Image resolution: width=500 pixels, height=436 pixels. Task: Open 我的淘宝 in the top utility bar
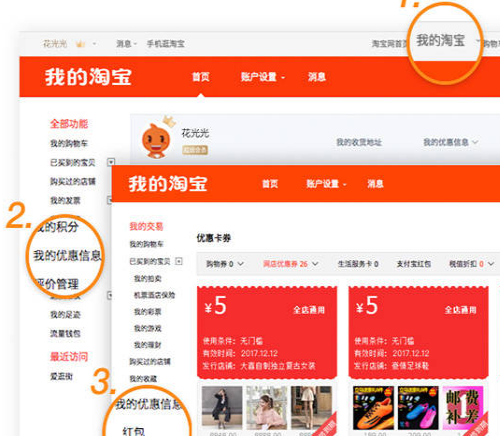pos(440,40)
